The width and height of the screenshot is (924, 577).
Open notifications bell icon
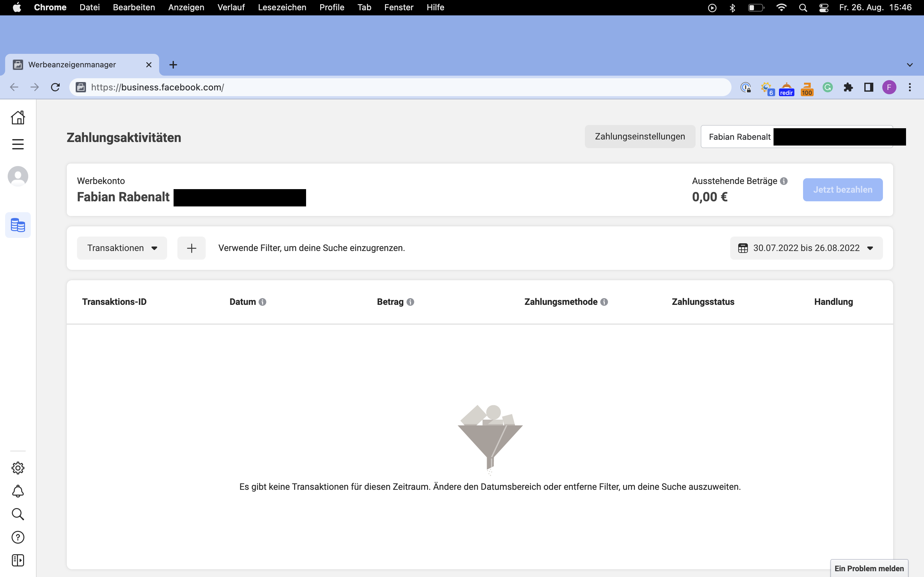point(18,491)
